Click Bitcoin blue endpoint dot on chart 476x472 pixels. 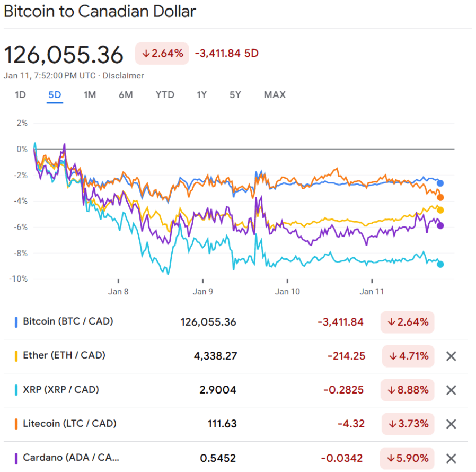click(x=440, y=183)
